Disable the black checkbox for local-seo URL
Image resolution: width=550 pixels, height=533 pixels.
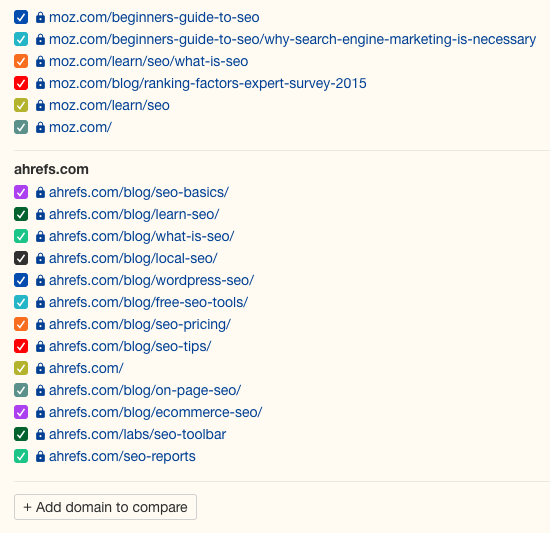[x=21, y=258]
